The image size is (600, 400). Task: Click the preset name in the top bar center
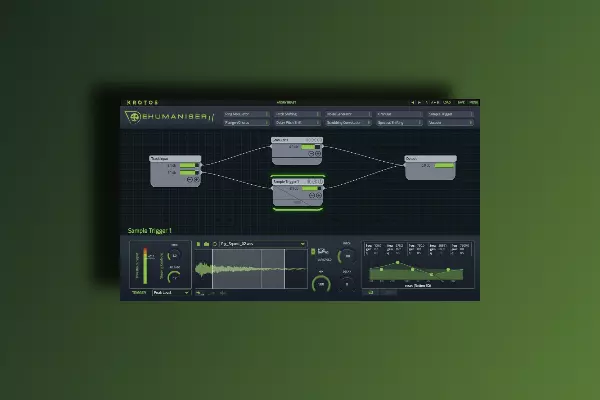tap(287, 103)
